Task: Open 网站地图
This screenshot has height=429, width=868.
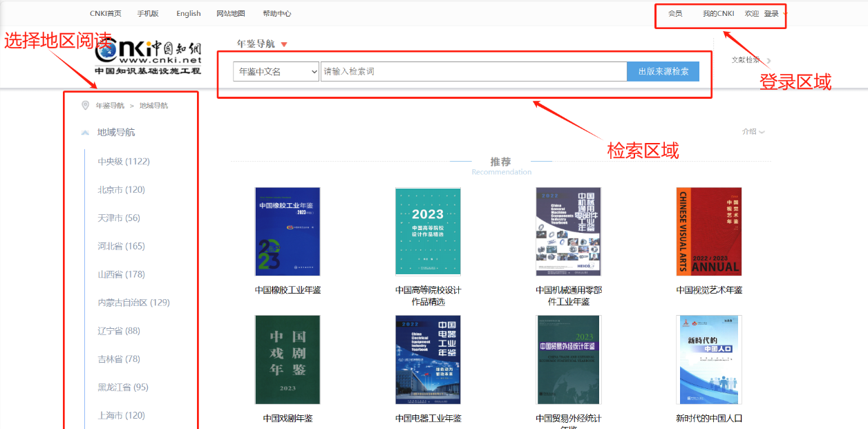Action: point(231,13)
